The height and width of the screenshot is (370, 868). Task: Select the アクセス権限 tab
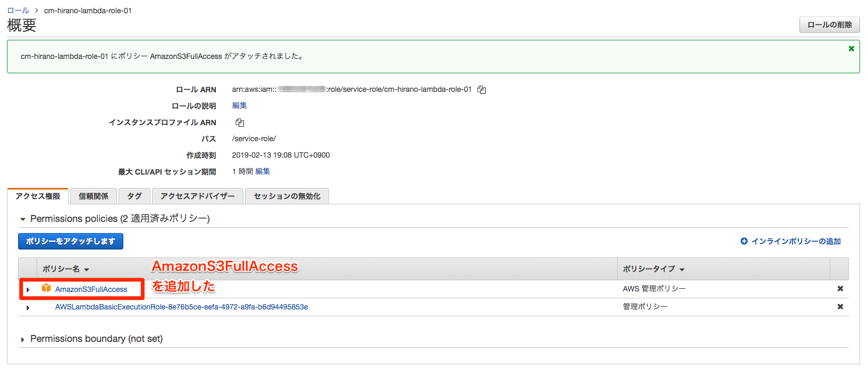tap(38, 196)
